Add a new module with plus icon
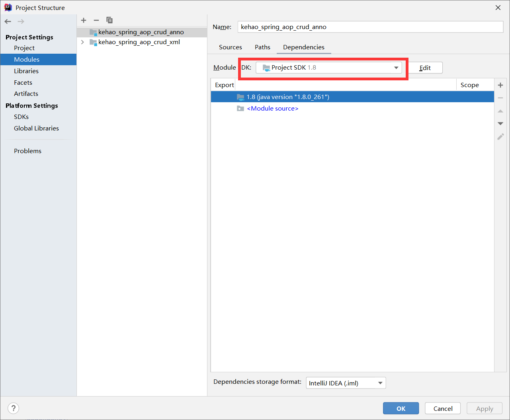The width and height of the screenshot is (510, 420). click(x=84, y=20)
